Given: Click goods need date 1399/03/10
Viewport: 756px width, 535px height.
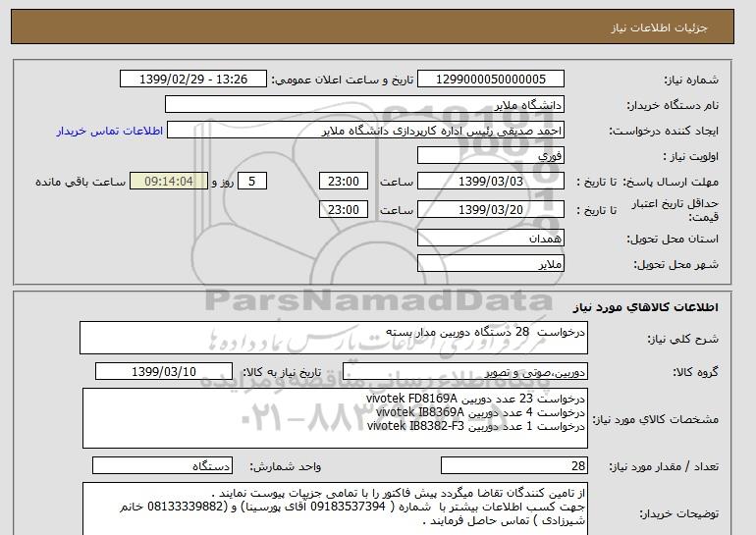Looking at the screenshot, I should point(164,372).
